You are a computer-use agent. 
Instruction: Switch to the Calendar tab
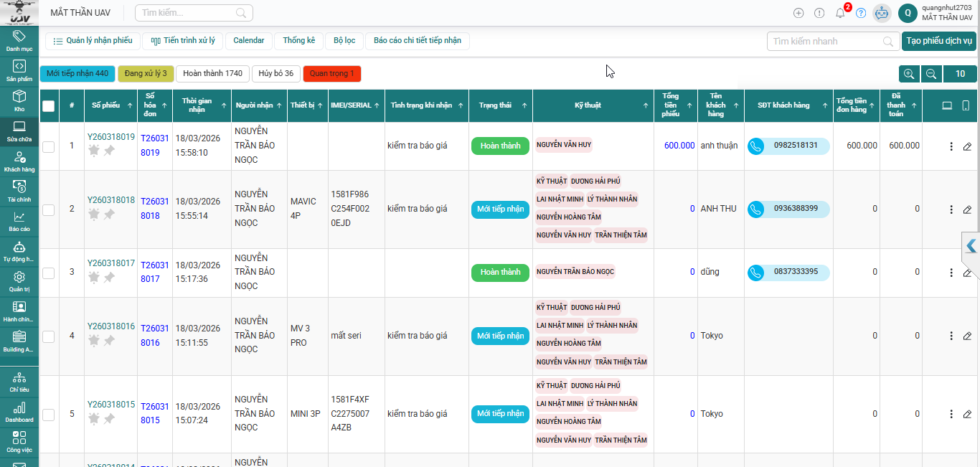tap(249, 41)
